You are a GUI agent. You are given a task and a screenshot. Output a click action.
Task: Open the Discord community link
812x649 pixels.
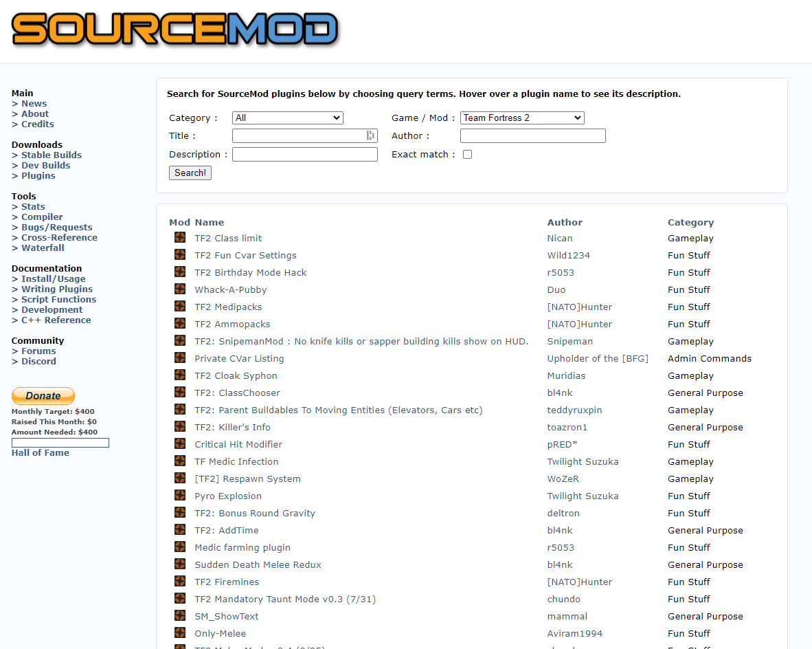(x=39, y=362)
